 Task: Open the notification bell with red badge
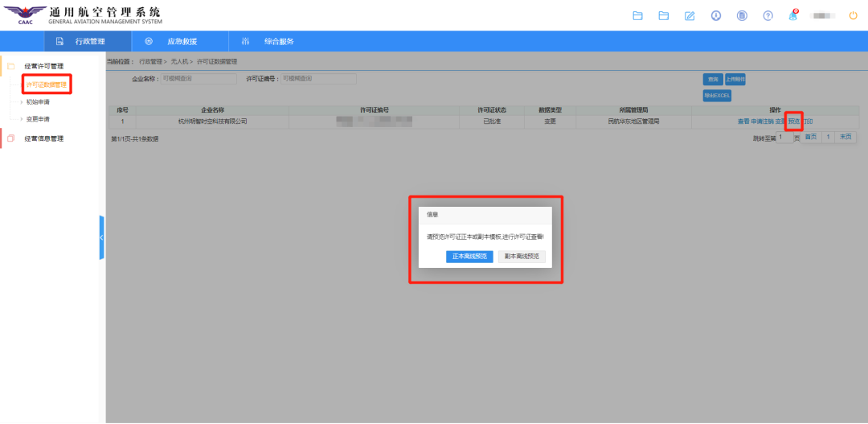(x=793, y=15)
